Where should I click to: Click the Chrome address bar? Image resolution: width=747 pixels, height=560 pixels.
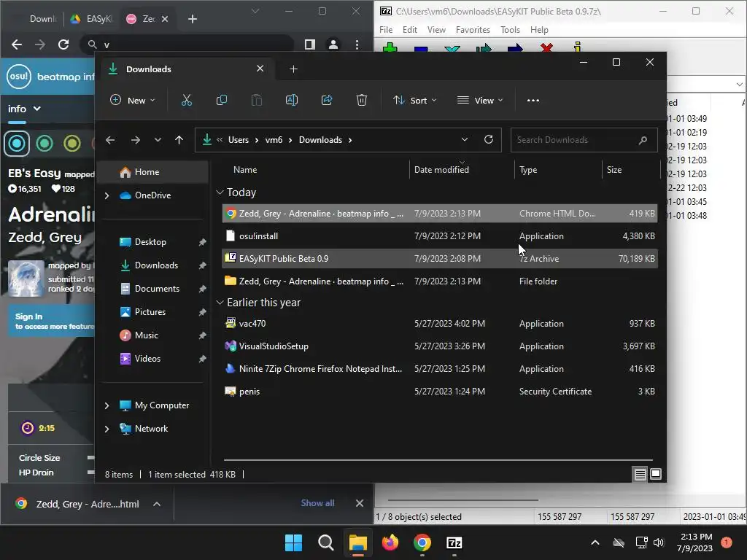[188, 44]
